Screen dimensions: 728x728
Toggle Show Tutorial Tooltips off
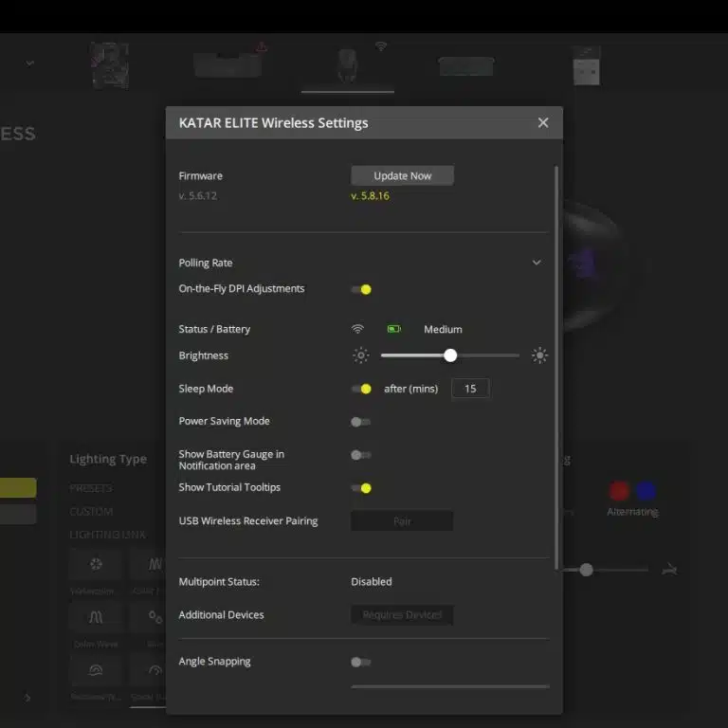360,488
